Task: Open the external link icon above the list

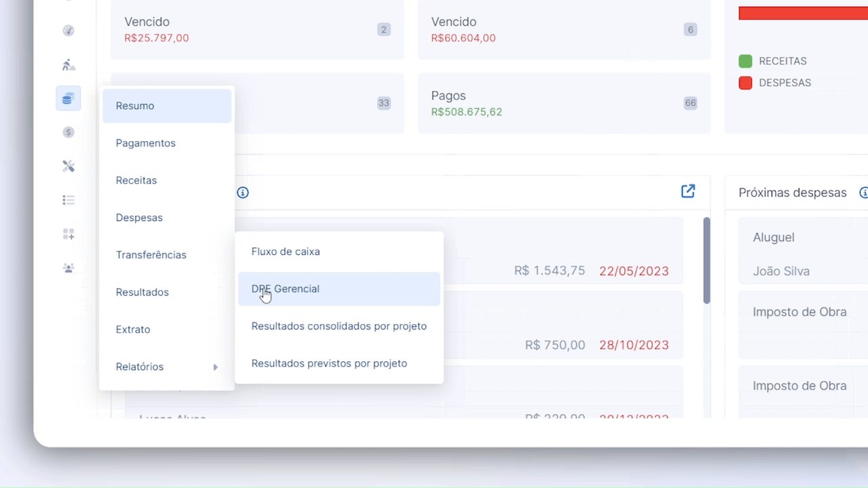Action: pos(688,191)
